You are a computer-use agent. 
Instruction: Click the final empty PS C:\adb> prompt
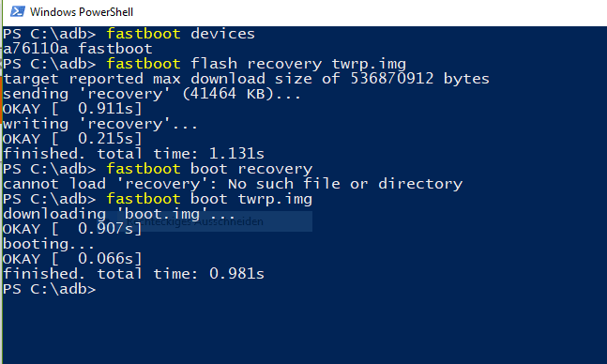tap(49, 289)
